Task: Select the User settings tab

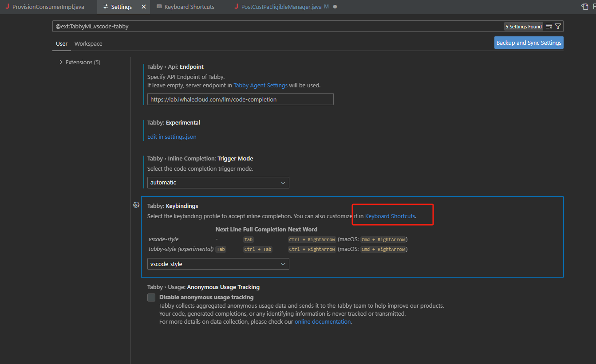Action: [62, 44]
